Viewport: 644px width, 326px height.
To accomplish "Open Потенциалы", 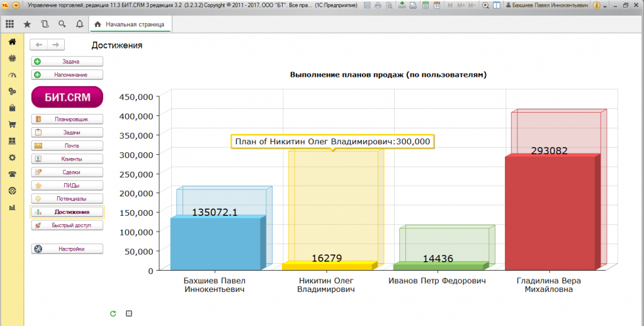I will [67, 199].
